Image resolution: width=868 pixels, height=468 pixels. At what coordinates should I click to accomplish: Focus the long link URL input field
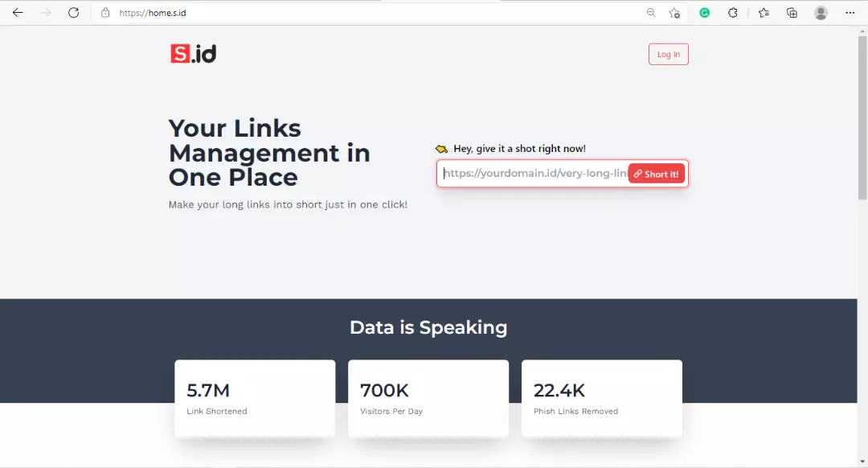[x=534, y=174]
